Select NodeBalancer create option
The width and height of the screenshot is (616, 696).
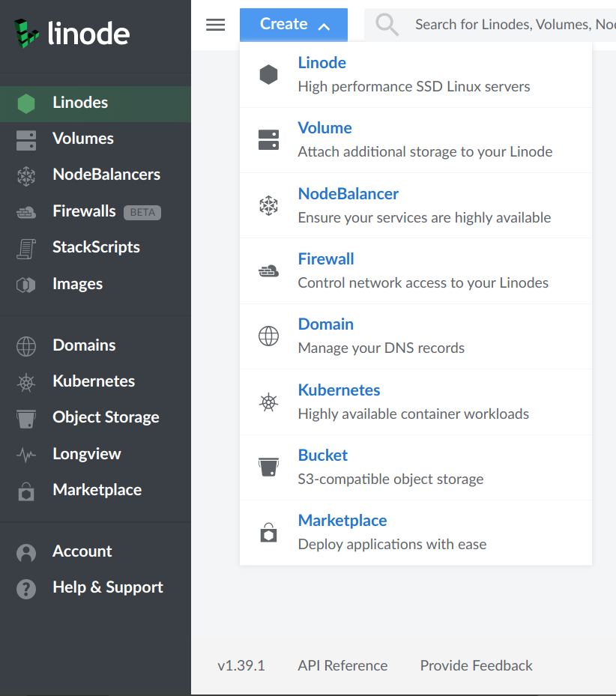point(416,205)
